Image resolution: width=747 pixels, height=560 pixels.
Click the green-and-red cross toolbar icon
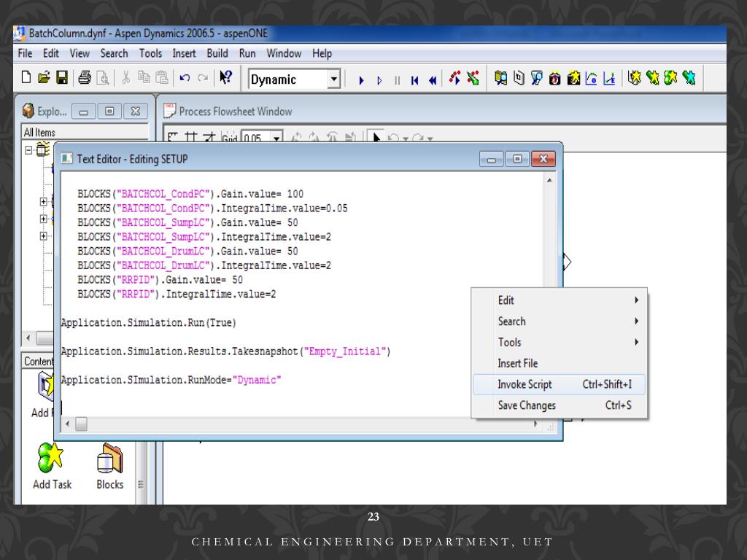473,77
